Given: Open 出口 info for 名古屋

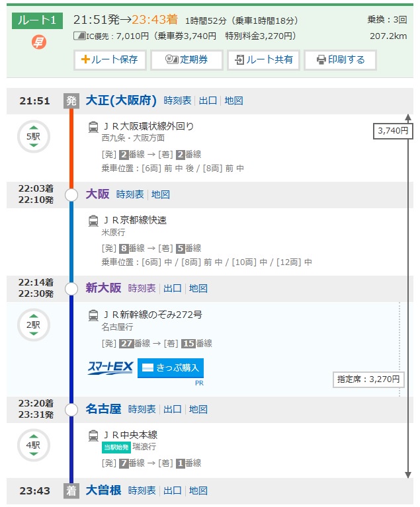Looking at the screenshot, I should point(173,409).
